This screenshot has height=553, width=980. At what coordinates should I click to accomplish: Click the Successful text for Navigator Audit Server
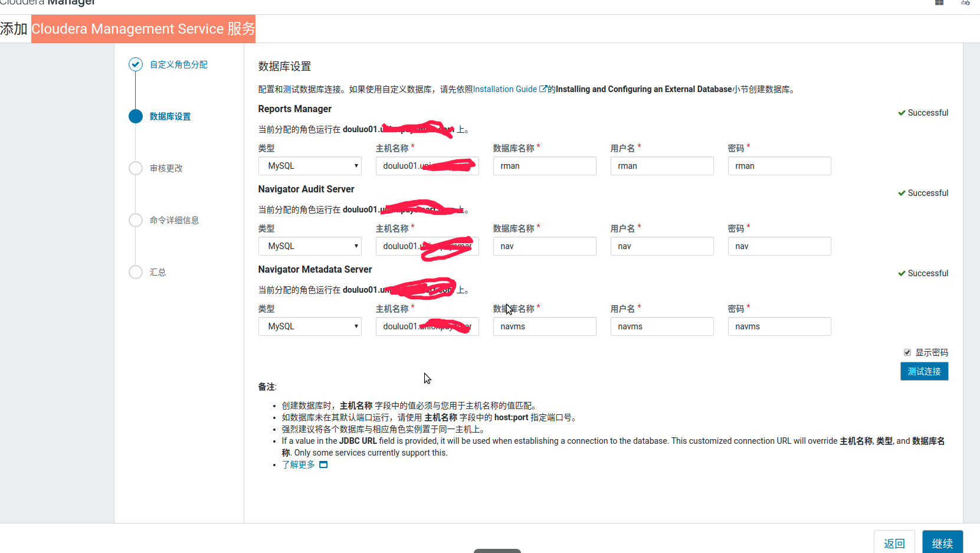928,193
